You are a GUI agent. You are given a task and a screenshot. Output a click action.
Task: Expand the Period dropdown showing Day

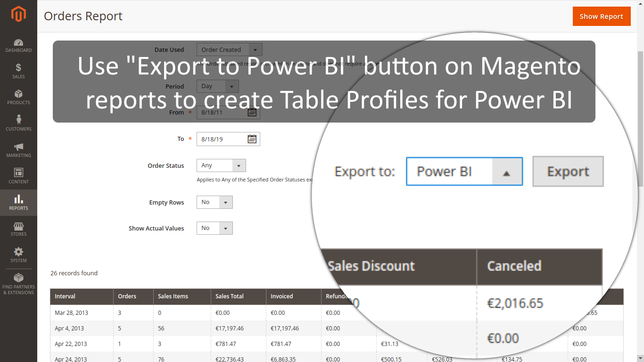[231, 86]
